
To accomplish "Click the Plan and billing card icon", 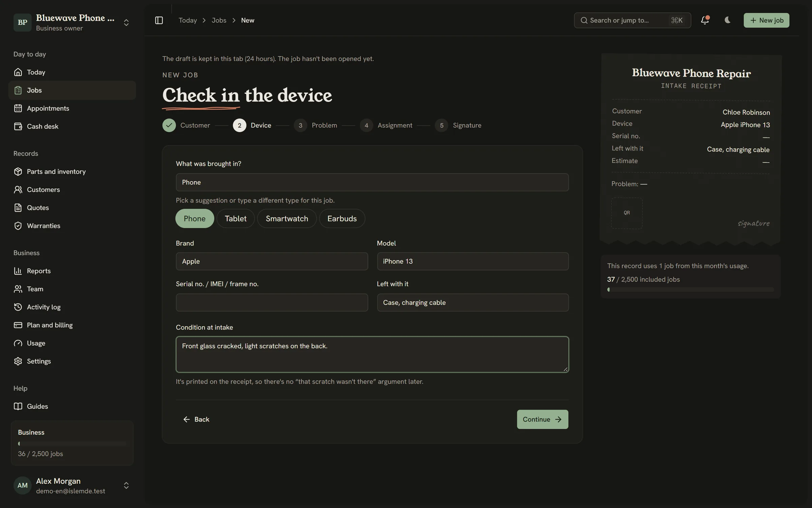I will click(x=18, y=325).
